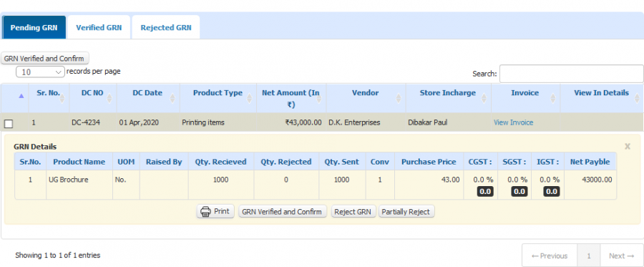The height and width of the screenshot is (267, 644).
Task: Click the Showing 1 to 1 of 1 entries text
Action: coord(57,255)
